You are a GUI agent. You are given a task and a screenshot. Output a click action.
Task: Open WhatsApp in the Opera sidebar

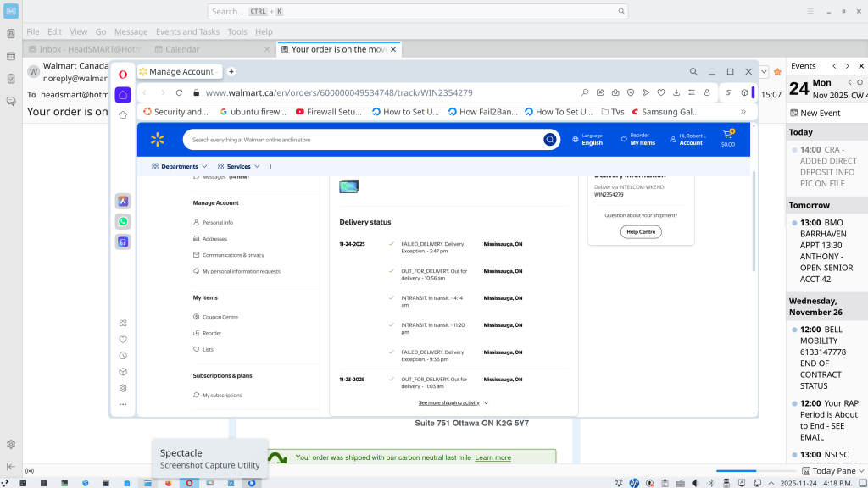tap(123, 221)
